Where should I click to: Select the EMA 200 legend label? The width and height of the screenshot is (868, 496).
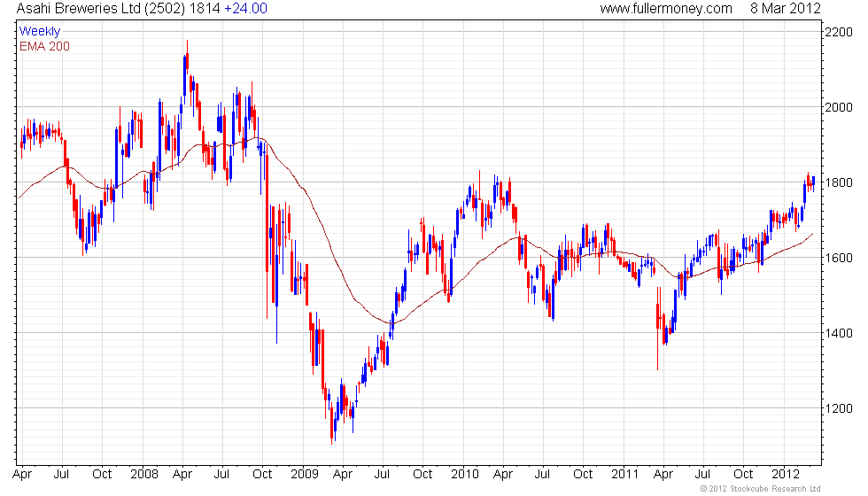[x=44, y=46]
